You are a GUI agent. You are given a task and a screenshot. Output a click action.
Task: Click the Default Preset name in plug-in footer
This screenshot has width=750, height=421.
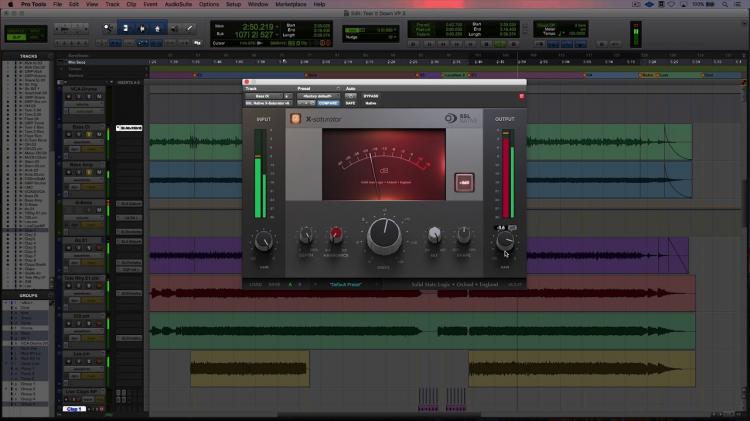345,285
